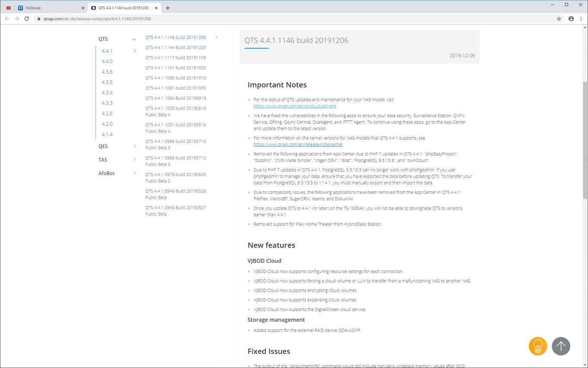Open QTS 4.4.1.1146 build 20191206 link

176,37
